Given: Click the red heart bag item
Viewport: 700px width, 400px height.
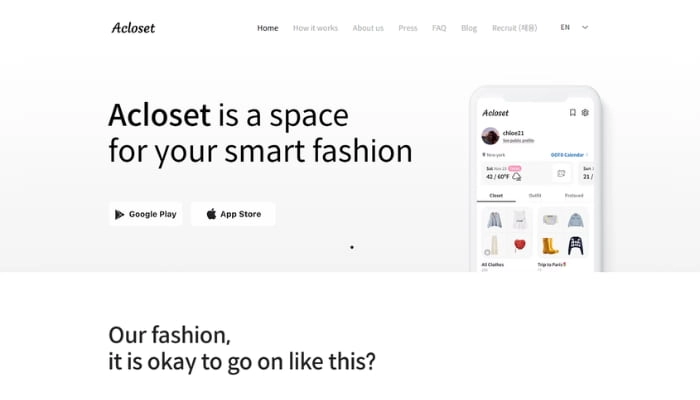Looking at the screenshot, I should (520, 245).
